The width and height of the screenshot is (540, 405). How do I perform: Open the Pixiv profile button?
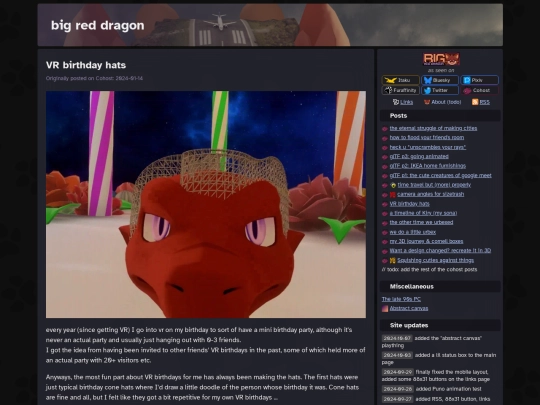(x=480, y=80)
